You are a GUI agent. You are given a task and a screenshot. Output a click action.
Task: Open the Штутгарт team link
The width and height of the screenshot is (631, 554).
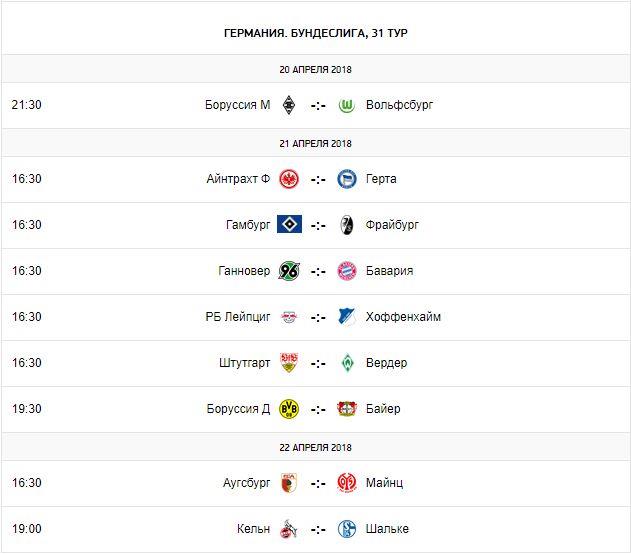tap(241, 363)
